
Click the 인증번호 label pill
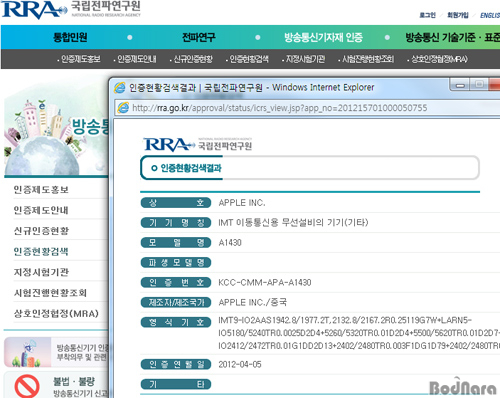pos(176,283)
